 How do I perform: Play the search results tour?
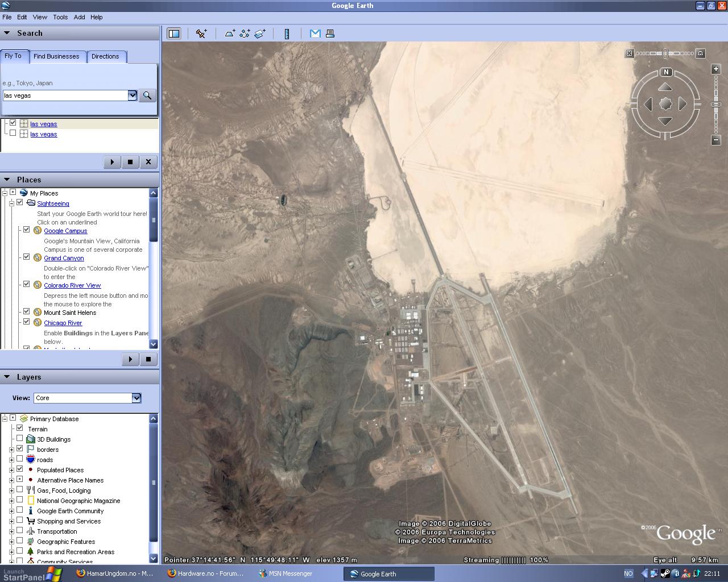tap(112, 162)
